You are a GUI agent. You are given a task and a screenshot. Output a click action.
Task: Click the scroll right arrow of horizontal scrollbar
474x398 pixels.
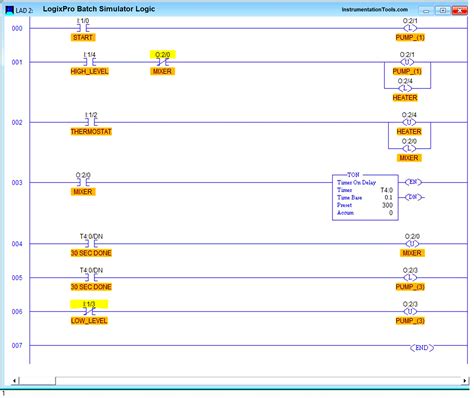464,380
